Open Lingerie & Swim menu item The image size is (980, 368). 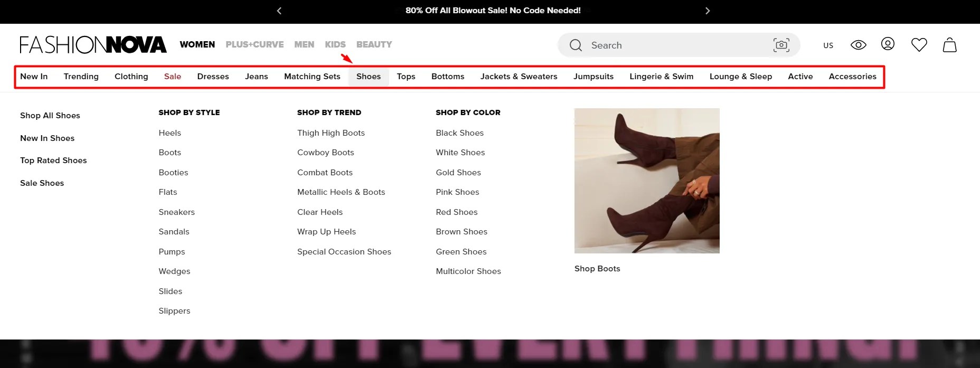tap(662, 77)
